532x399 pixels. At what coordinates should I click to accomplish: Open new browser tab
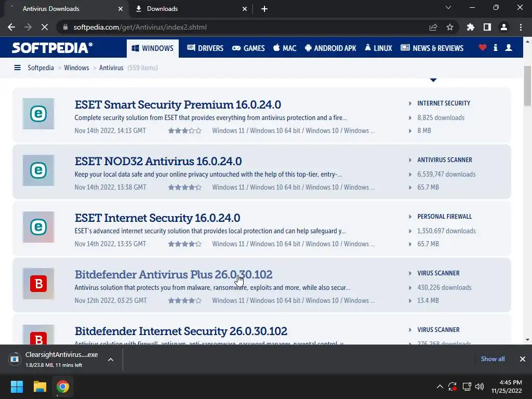coord(264,9)
